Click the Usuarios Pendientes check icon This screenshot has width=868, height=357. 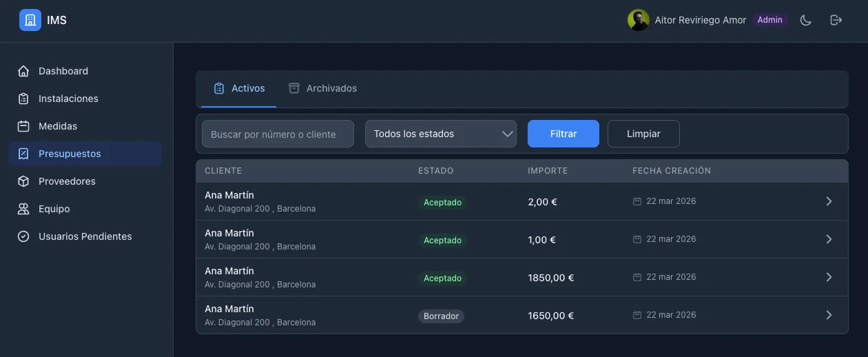tap(23, 236)
